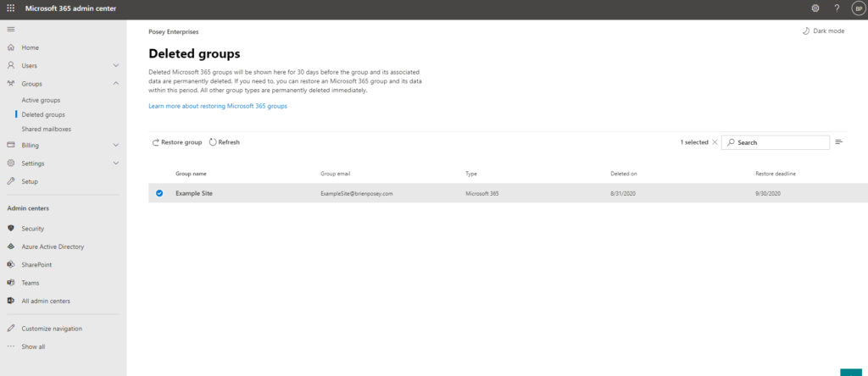Open the Home page label
The width and height of the screenshot is (868, 376).
point(30,47)
